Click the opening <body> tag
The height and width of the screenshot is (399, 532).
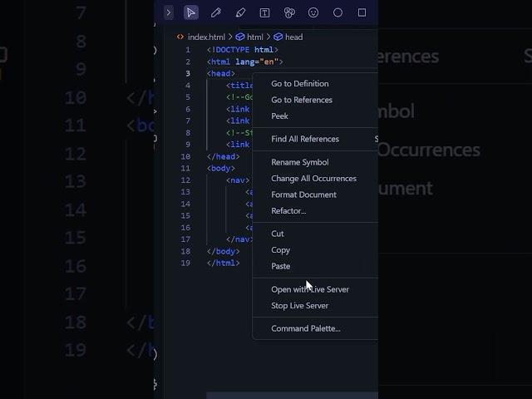(221, 169)
